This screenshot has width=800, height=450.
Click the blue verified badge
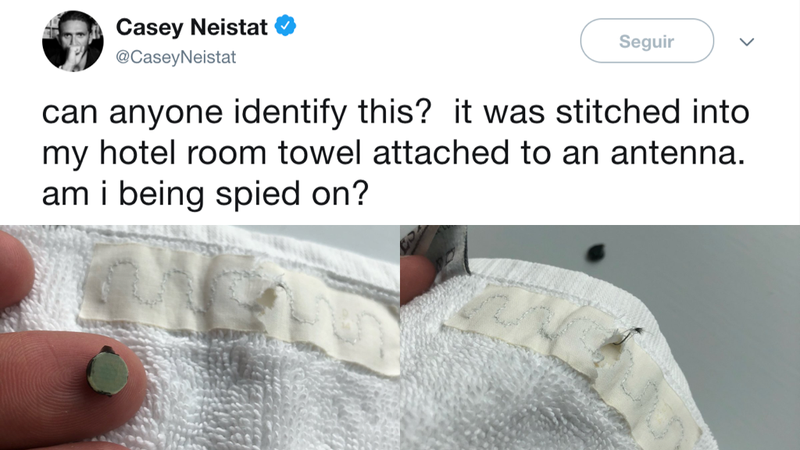(x=286, y=26)
